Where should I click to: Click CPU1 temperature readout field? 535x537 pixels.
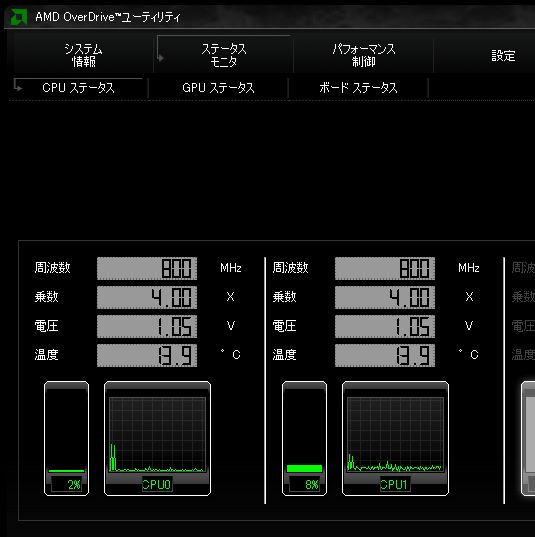click(385, 355)
